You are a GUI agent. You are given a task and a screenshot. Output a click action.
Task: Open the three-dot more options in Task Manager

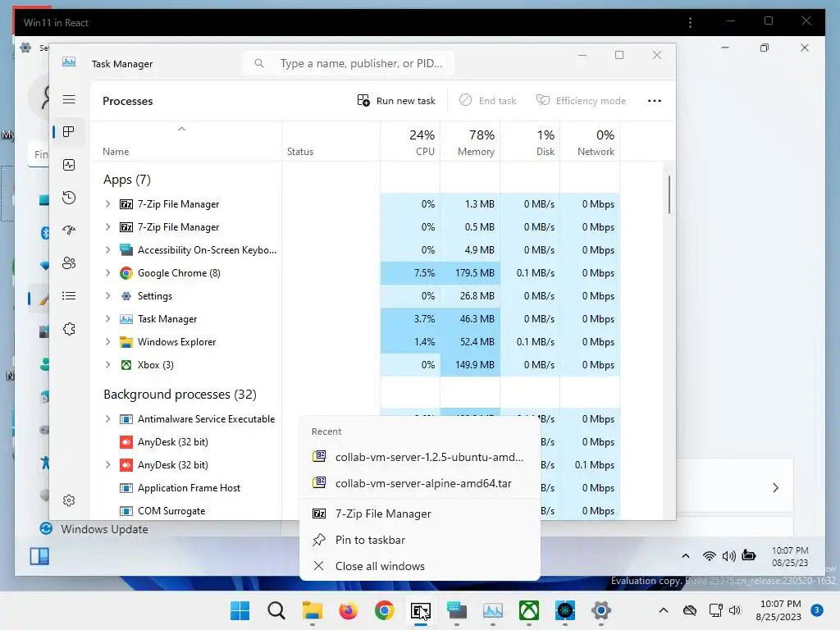tap(654, 101)
